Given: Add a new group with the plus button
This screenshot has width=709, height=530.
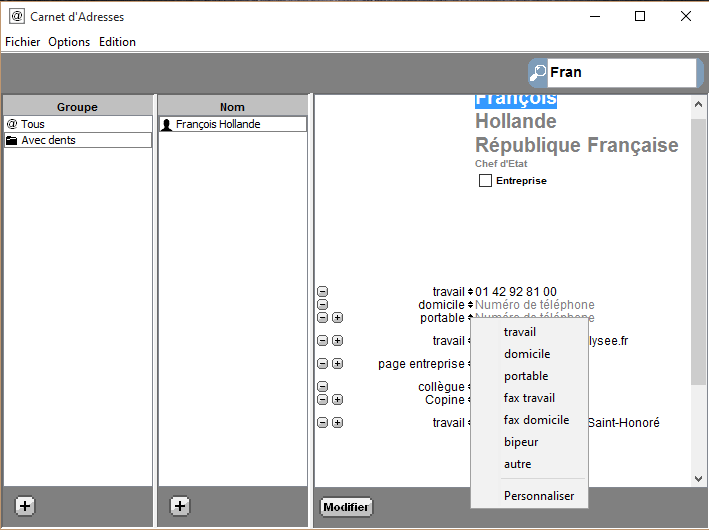Looking at the screenshot, I should 25,506.
